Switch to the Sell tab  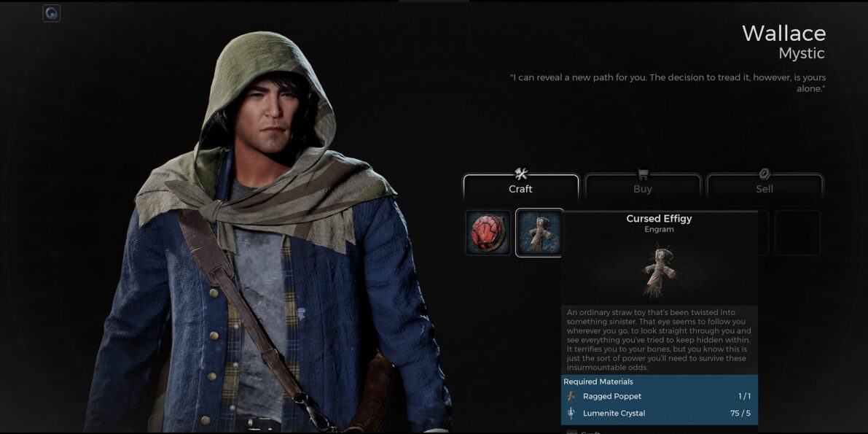(x=765, y=187)
